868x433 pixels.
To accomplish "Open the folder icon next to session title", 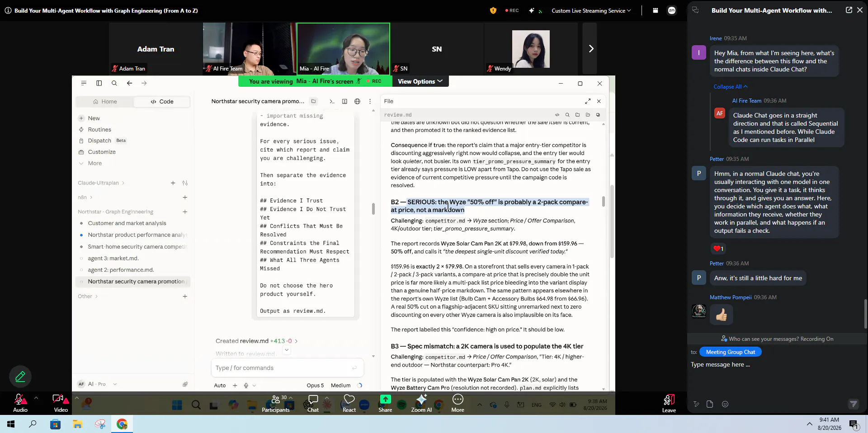I will click(x=313, y=101).
